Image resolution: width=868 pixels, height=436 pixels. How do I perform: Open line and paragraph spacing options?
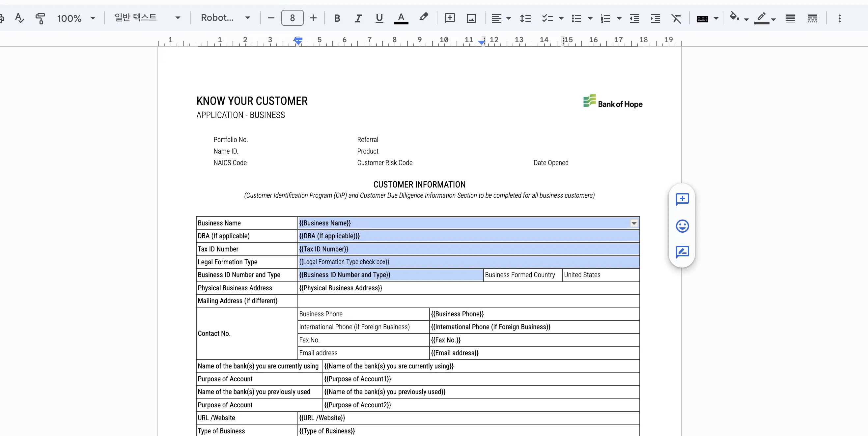coord(525,18)
